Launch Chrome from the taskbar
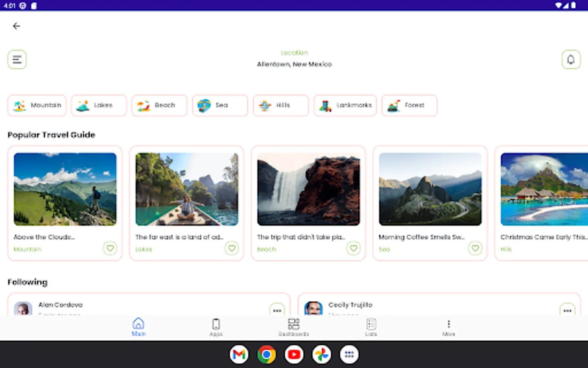The height and width of the screenshot is (368, 588). pyautogui.click(x=267, y=355)
